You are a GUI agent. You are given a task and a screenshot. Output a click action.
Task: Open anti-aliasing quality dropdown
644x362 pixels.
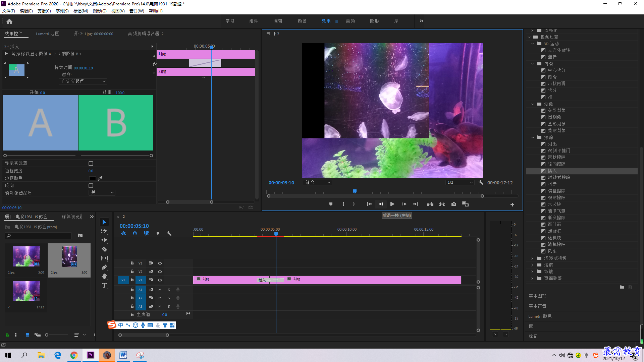point(102,193)
